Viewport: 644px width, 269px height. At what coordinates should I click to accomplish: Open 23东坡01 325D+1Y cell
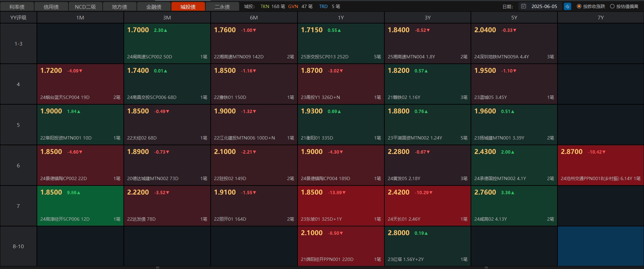341,206
